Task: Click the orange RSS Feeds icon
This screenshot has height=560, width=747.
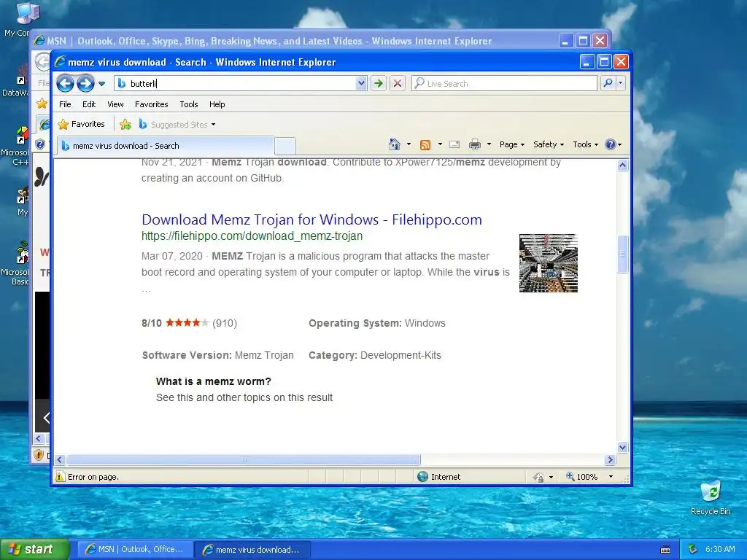Action: pos(425,145)
